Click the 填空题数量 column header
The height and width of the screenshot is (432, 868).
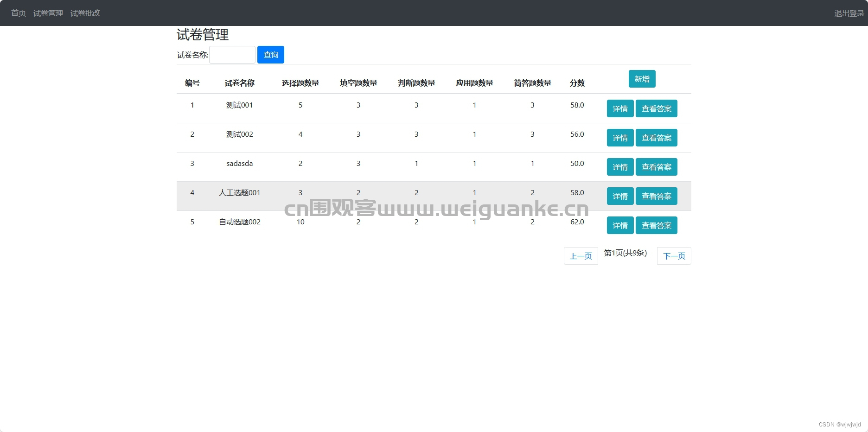358,83
